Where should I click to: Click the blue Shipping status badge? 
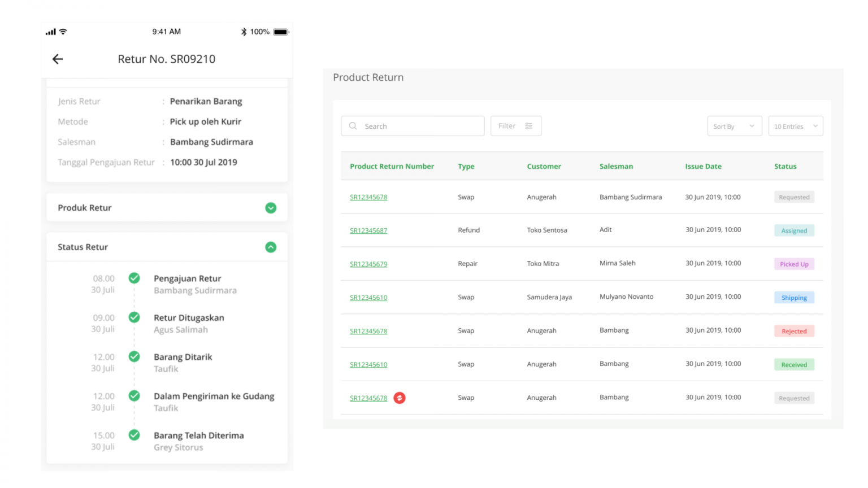click(794, 298)
